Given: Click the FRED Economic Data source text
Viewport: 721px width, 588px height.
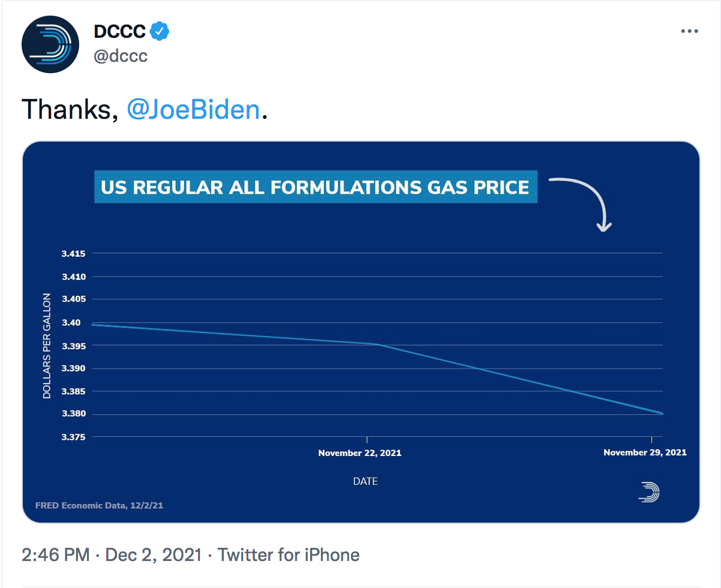Looking at the screenshot, I should [x=99, y=505].
